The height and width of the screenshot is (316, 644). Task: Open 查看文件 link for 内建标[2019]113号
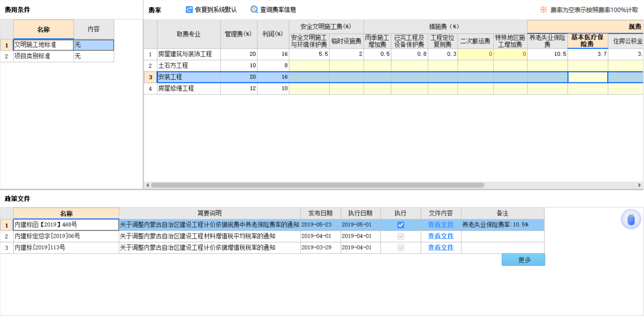[441, 248]
